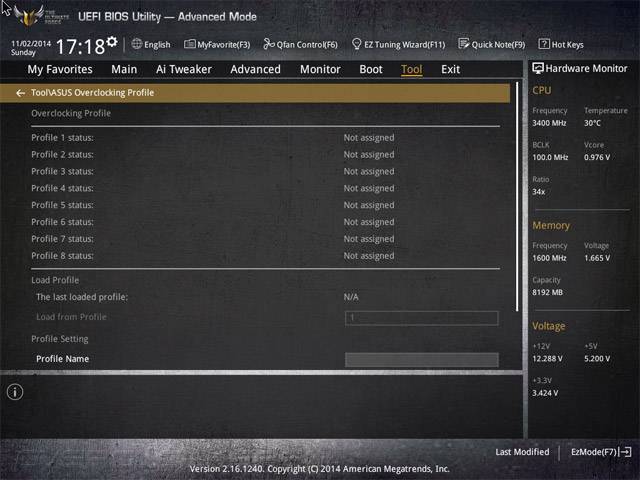Click the Load Profile label
The height and width of the screenshot is (480, 640).
[55, 280]
